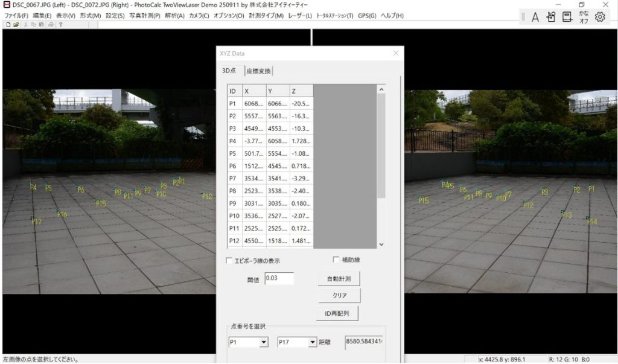Switch to the 座標変換 tab
Viewport: 618px width, 364px height.
258,71
